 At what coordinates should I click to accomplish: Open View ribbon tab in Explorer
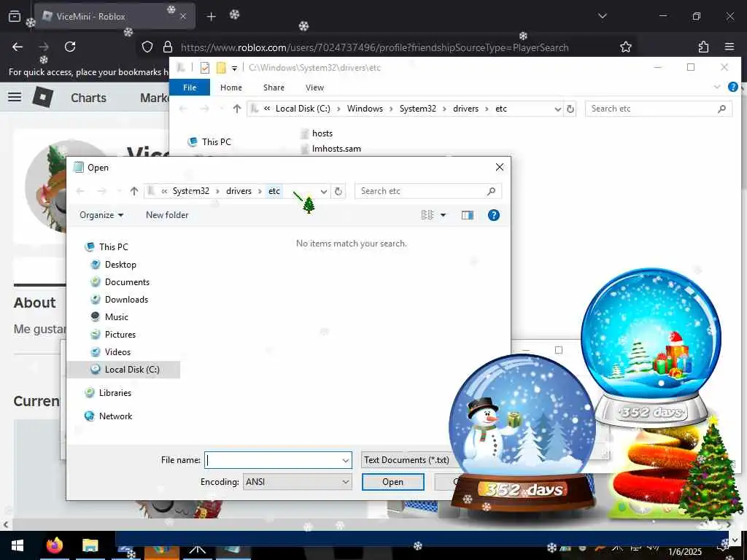tap(314, 87)
